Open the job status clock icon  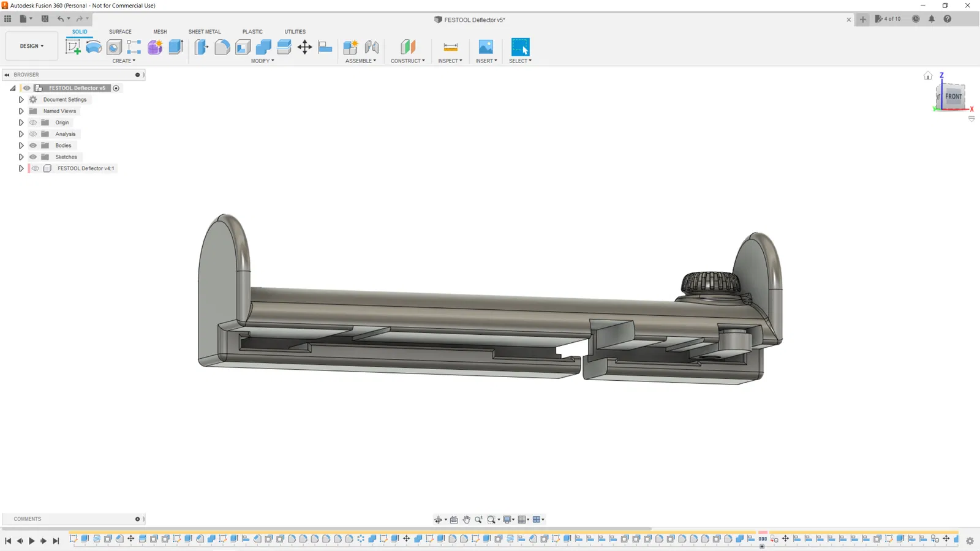pos(916,19)
